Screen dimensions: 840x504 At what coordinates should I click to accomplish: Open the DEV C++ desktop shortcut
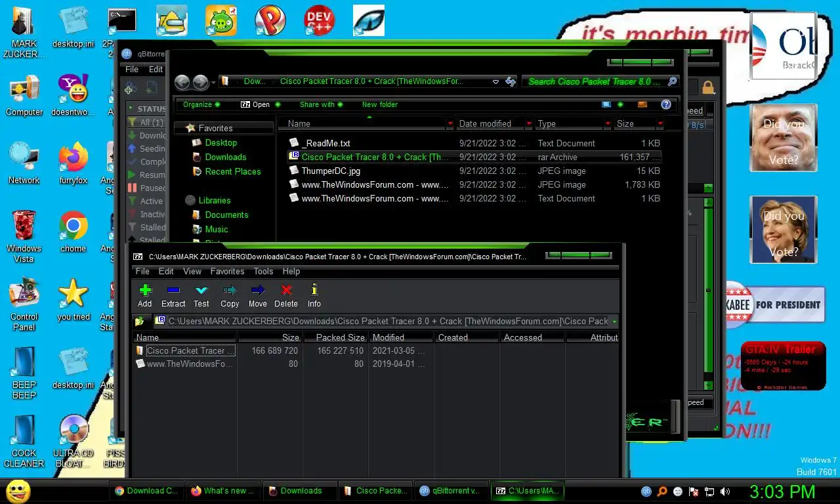[320, 21]
